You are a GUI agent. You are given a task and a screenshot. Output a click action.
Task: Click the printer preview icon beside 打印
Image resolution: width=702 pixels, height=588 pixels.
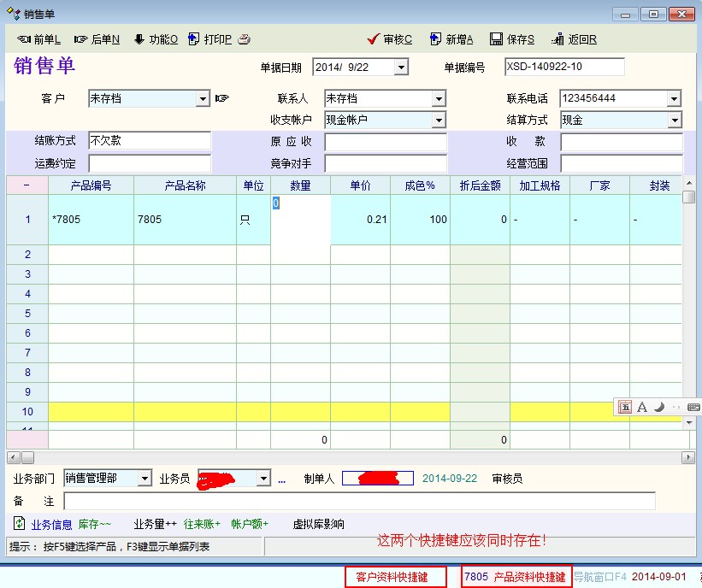tap(245, 39)
